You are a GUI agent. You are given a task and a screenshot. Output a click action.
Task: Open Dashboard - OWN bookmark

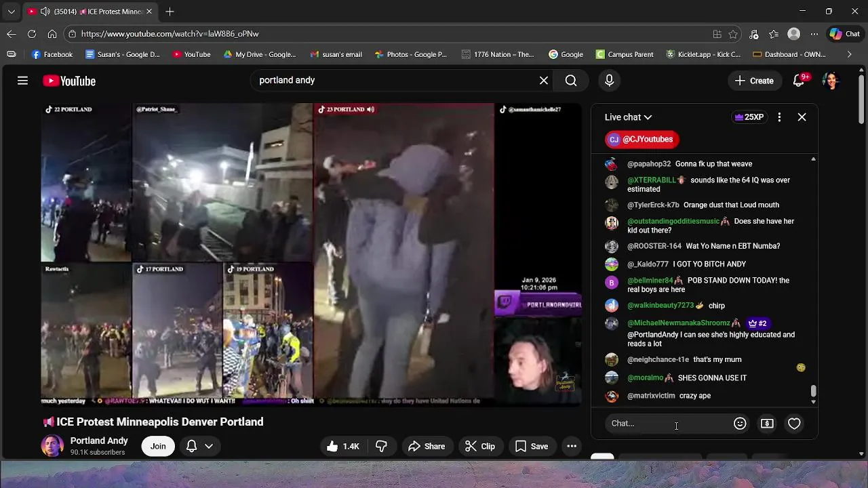[x=789, y=54]
